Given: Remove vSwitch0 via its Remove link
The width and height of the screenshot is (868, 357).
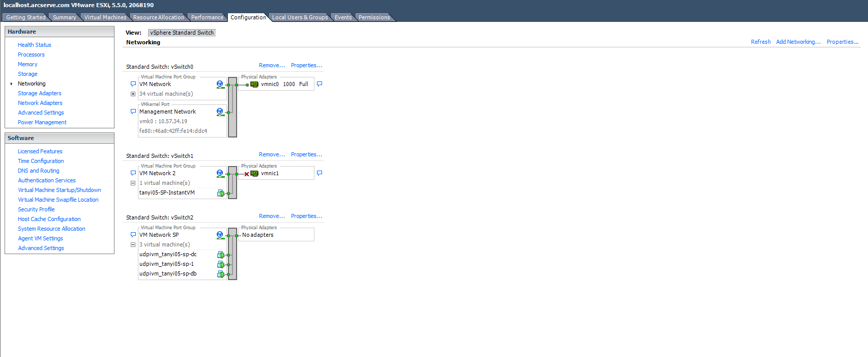Looking at the screenshot, I should tap(272, 65).
